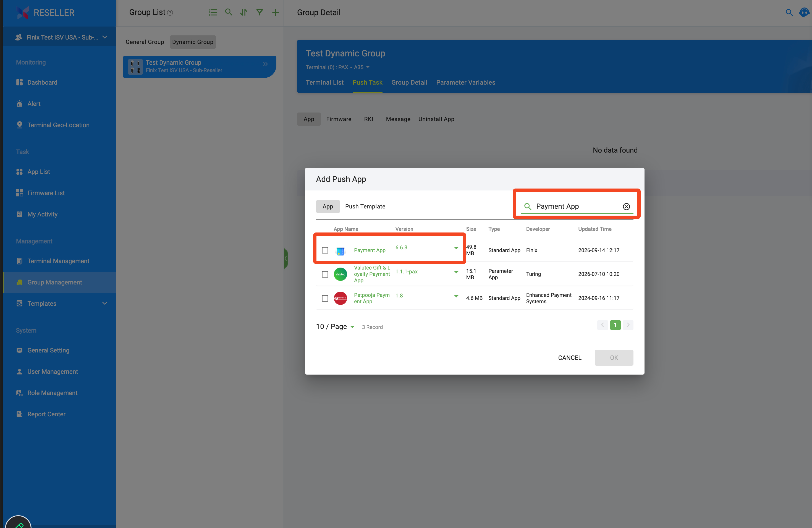The width and height of the screenshot is (812, 528).
Task: Click the sort icon in Group List
Action: (x=243, y=12)
